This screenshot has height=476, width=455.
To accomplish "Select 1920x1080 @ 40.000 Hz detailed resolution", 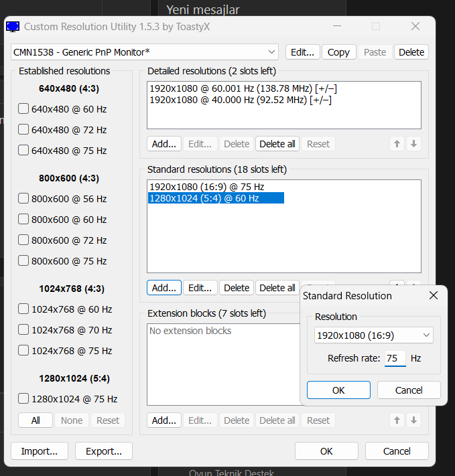I will tap(241, 100).
